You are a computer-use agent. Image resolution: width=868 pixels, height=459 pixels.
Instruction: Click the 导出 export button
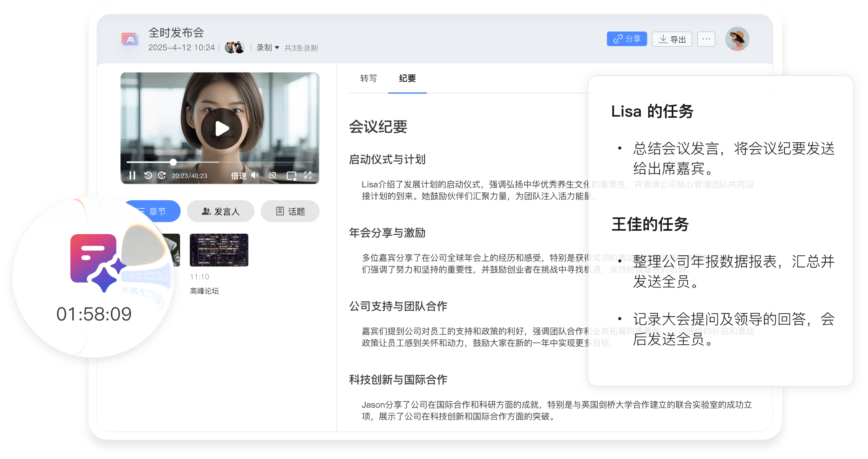coord(672,39)
